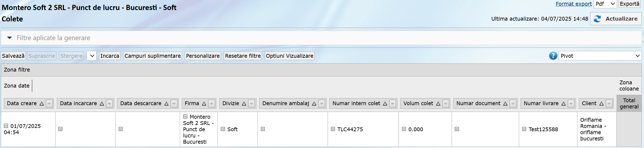Click the blue help question mark icon
This screenshot has width=644, height=148.
553,56
